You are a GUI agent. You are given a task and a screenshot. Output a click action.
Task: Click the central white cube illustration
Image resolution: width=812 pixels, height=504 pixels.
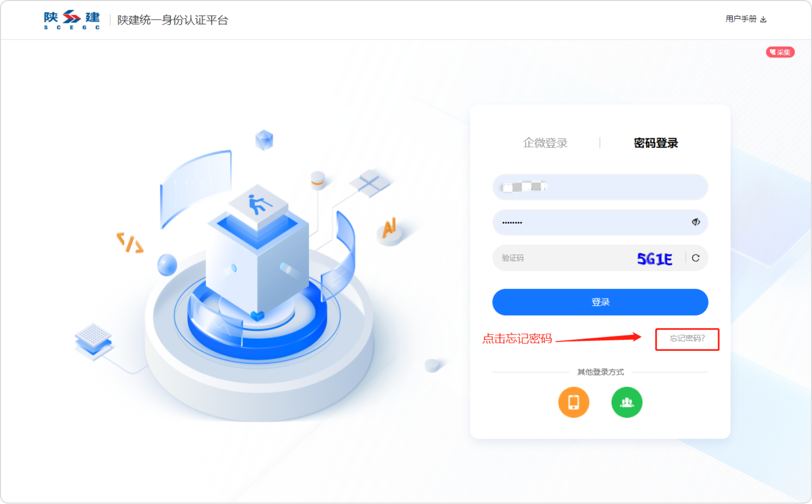pos(258,249)
